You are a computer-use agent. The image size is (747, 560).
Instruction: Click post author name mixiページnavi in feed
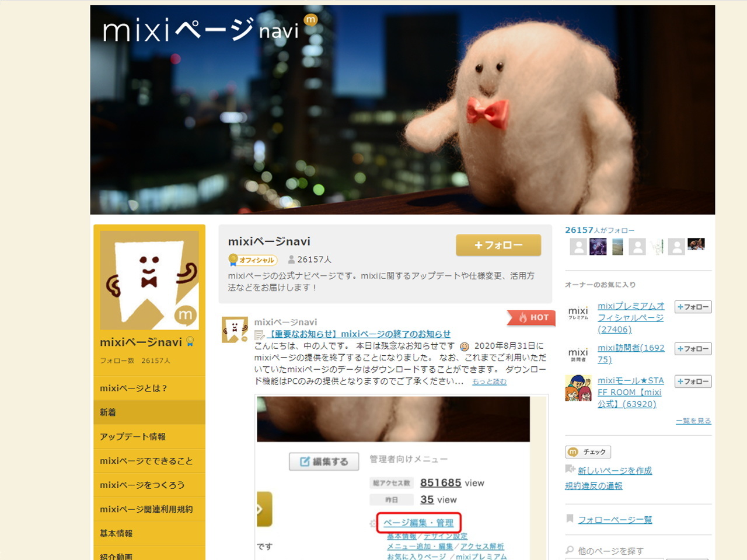285,322
